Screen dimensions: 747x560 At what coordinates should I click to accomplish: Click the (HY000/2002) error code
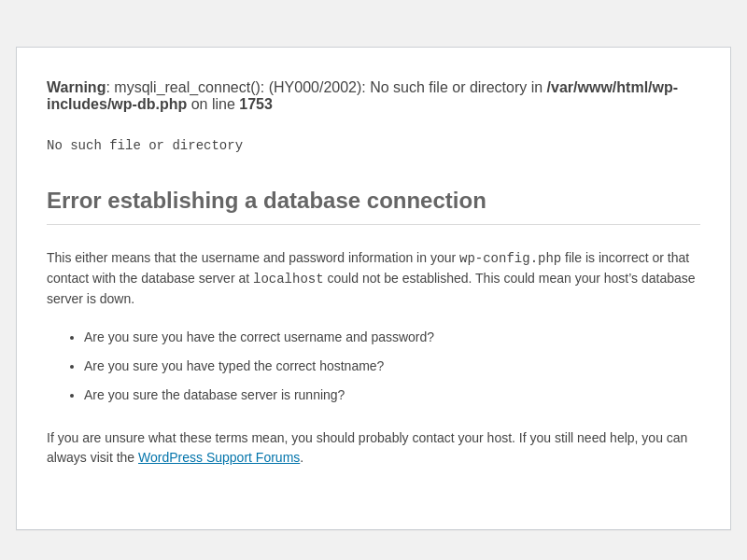[x=317, y=88]
